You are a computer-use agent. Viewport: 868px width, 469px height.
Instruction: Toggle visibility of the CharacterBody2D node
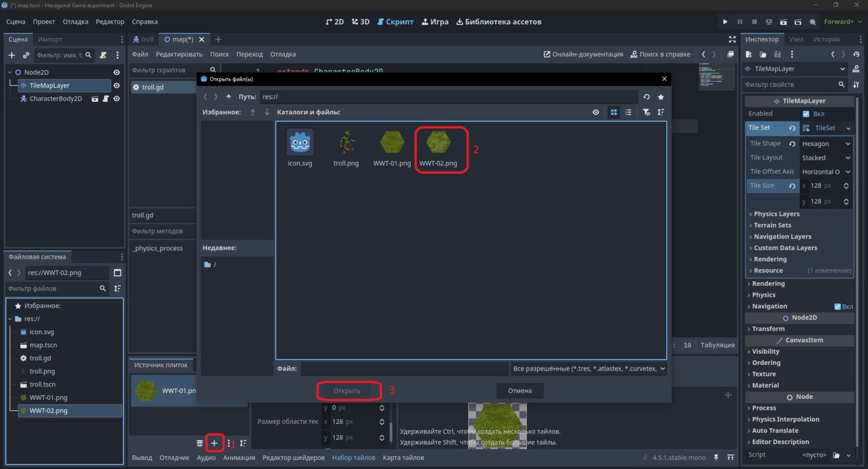click(116, 98)
